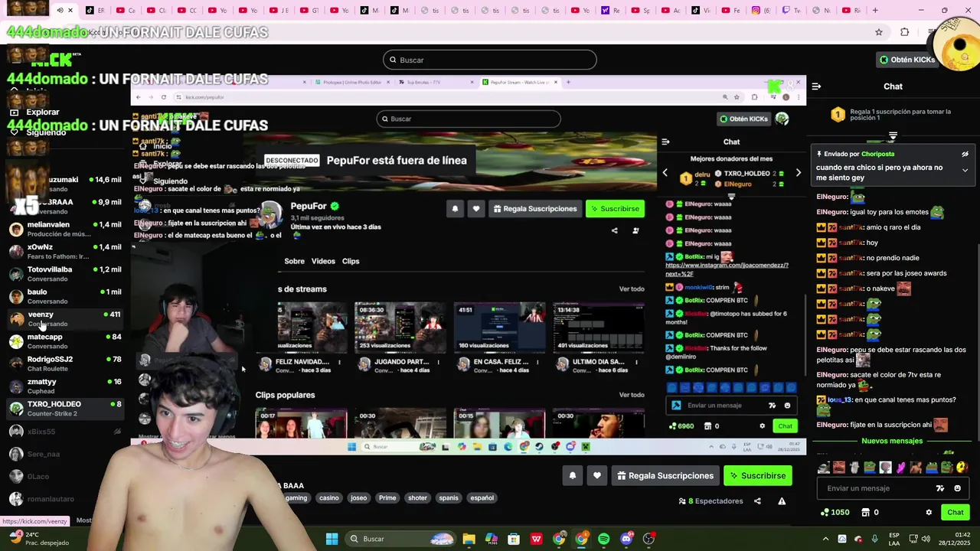
Task: Open WPS Office from taskbar
Action: click(x=536, y=539)
